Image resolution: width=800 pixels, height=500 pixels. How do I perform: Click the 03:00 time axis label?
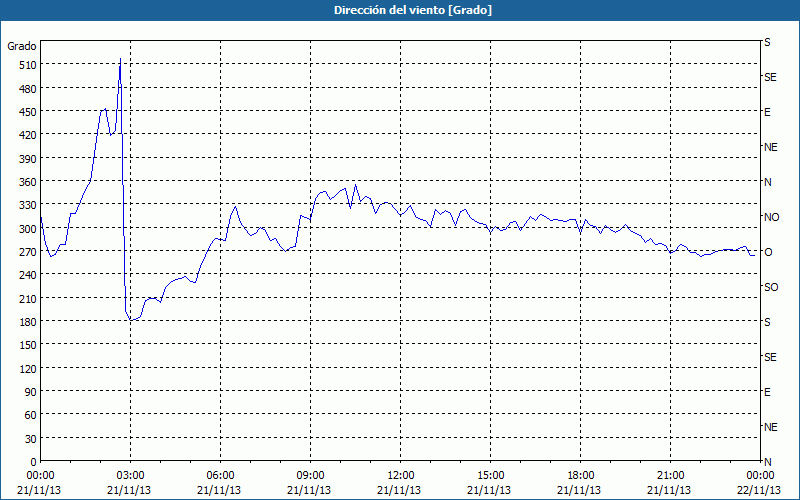pos(131,476)
